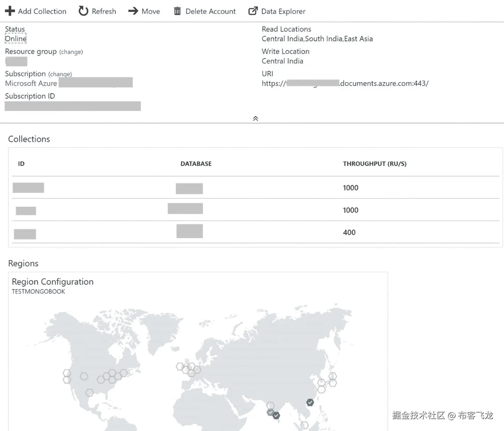This screenshot has width=504, height=431.
Task: Click the Resource group change link
Action: coord(71,52)
